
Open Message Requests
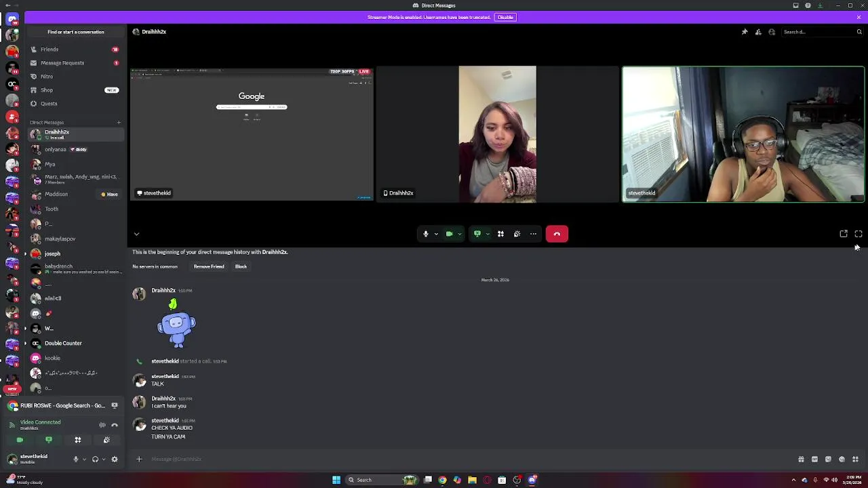click(75, 63)
